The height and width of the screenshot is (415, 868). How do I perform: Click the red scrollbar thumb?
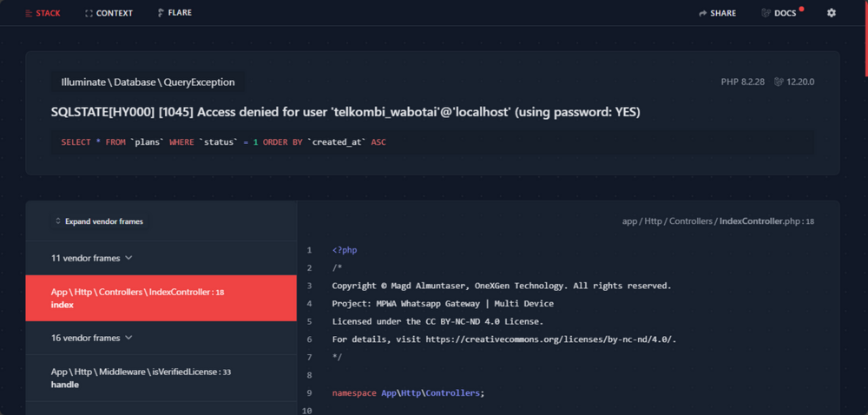(865, 37)
